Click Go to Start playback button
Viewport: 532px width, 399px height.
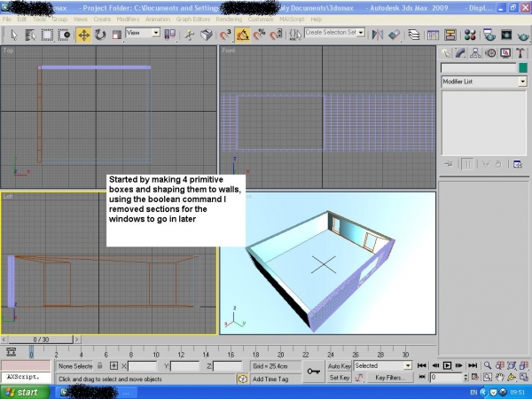[x=422, y=365]
